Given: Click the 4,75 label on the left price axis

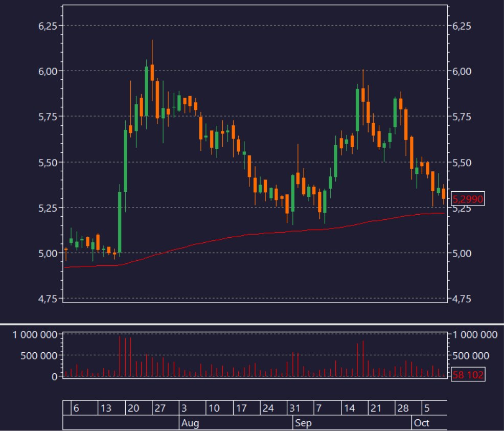Looking at the screenshot, I should pyautogui.click(x=48, y=299).
